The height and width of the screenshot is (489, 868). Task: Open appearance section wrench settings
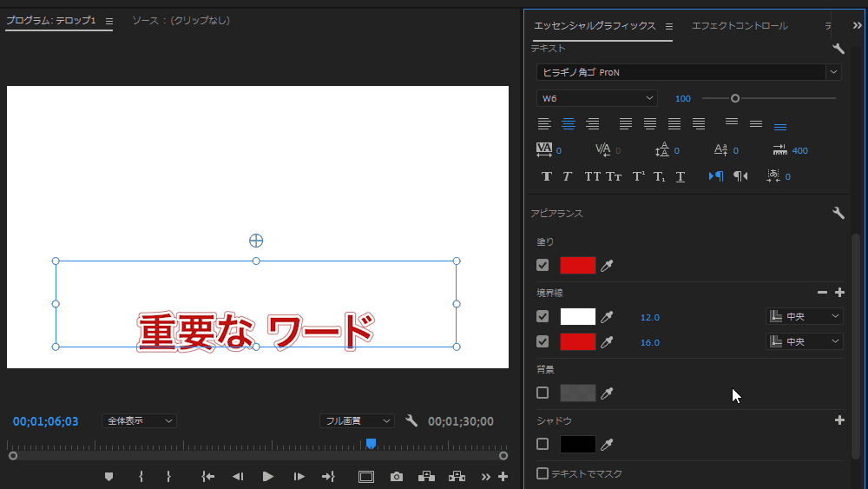(838, 213)
